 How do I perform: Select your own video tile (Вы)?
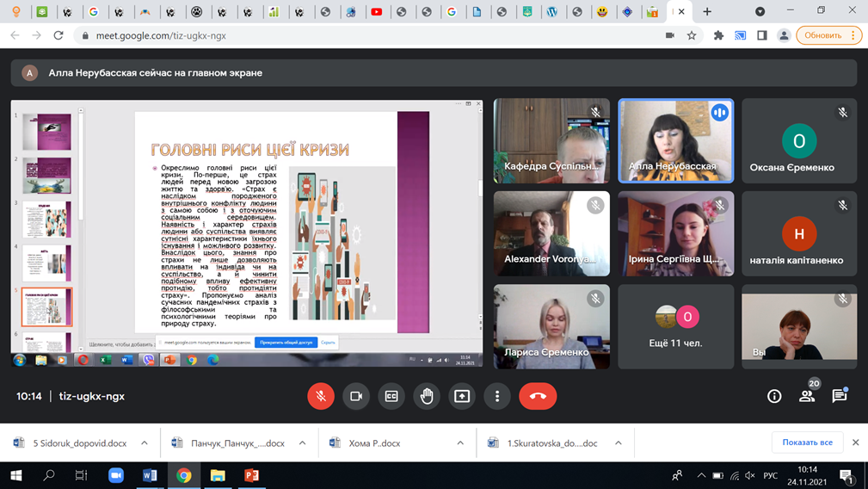click(799, 327)
